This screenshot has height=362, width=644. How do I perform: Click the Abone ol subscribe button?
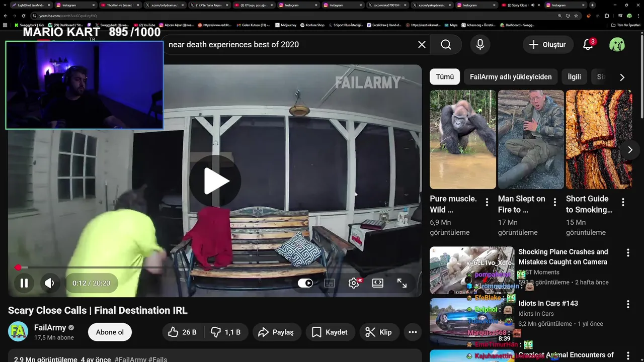(x=110, y=332)
